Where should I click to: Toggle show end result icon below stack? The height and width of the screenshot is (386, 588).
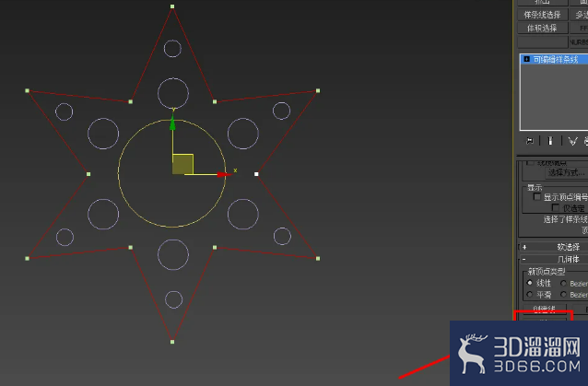[x=550, y=141]
